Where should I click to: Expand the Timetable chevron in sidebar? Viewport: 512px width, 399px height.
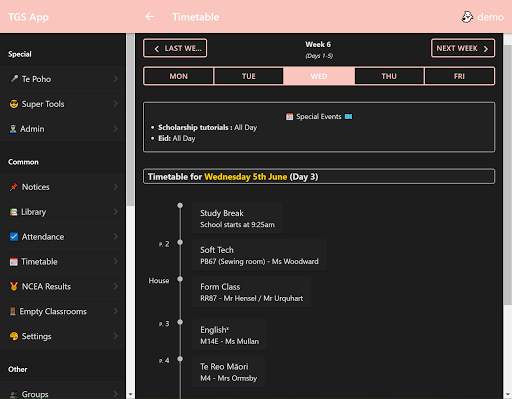point(115,261)
